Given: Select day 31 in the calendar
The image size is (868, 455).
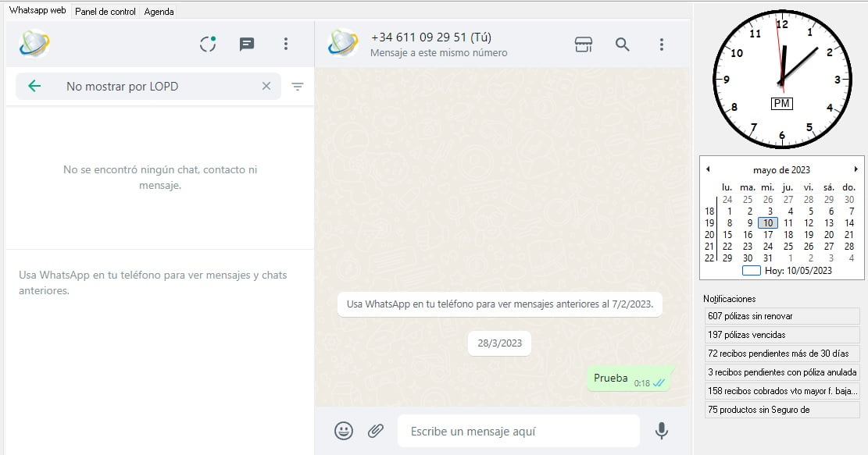Looking at the screenshot, I should (768, 258).
